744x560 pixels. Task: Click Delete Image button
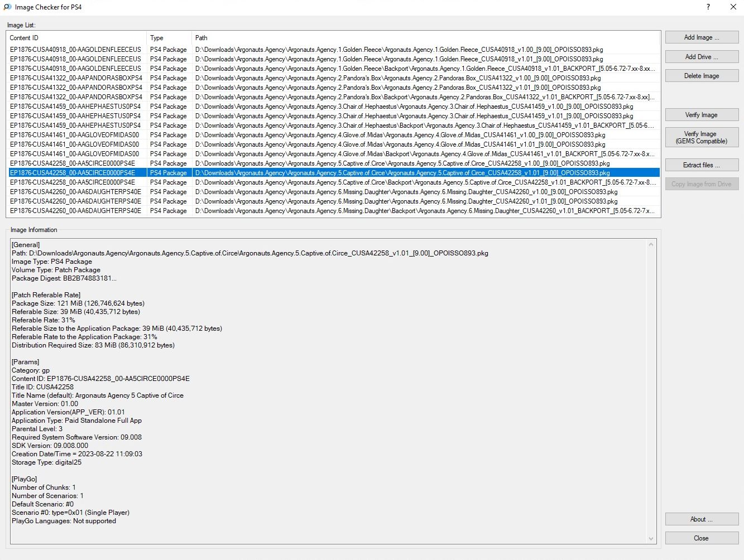click(x=702, y=76)
